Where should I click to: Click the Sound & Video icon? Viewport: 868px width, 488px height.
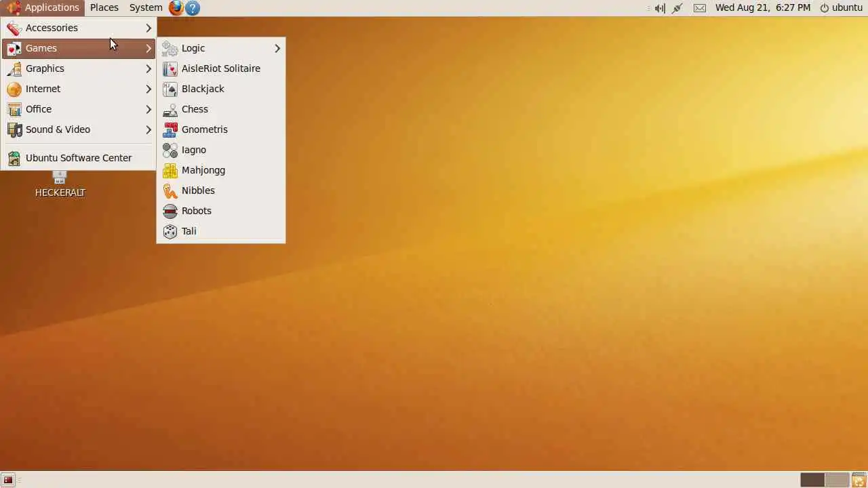14,129
